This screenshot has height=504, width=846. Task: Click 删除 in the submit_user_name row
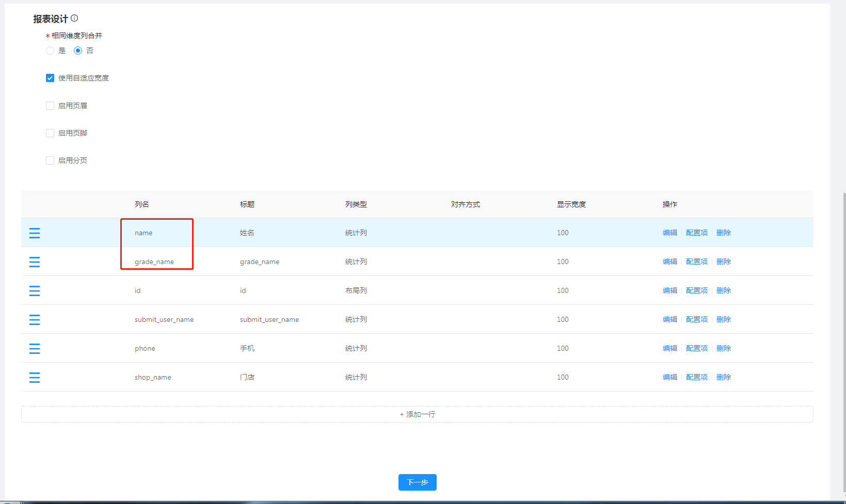724,319
